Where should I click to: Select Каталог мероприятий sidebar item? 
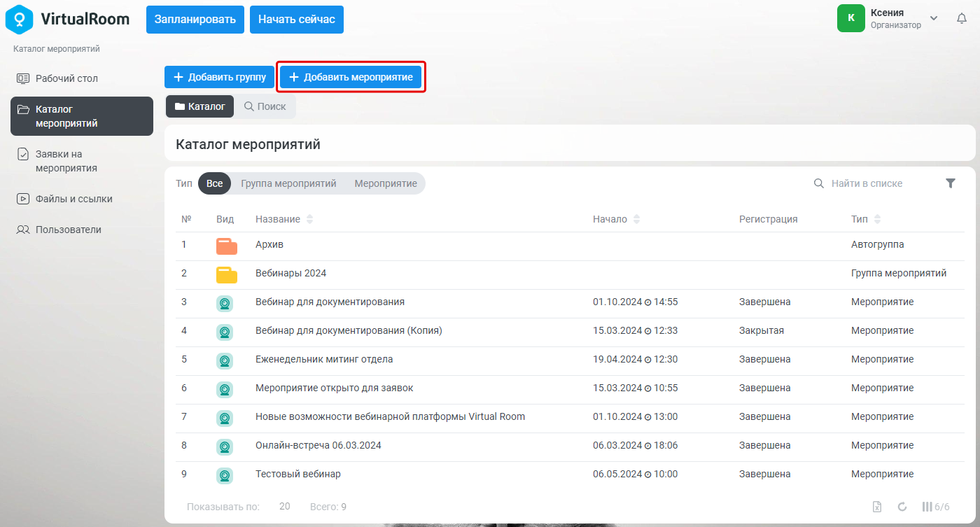click(x=82, y=116)
